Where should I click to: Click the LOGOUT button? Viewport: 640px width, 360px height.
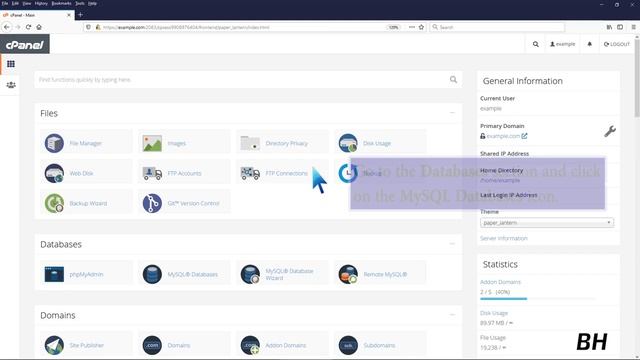click(x=617, y=44)
